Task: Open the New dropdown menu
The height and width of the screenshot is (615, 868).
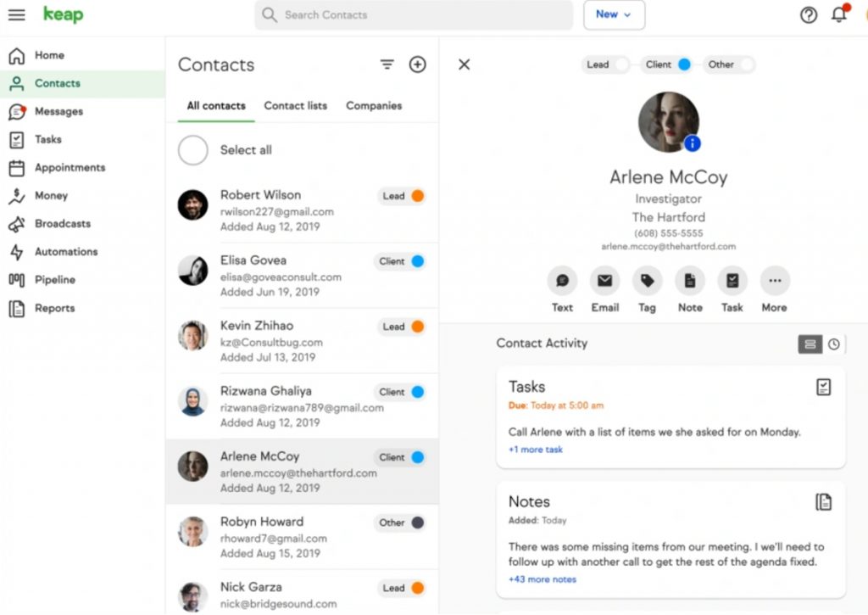Action: pyautogui.click(x=614, y=14)
